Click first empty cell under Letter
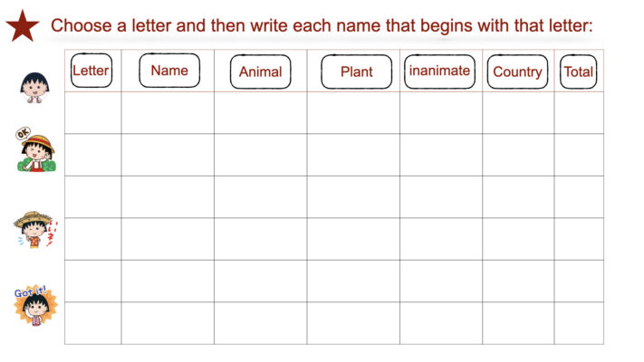Screen dimensions: 644x362 [x=92, y=113]
